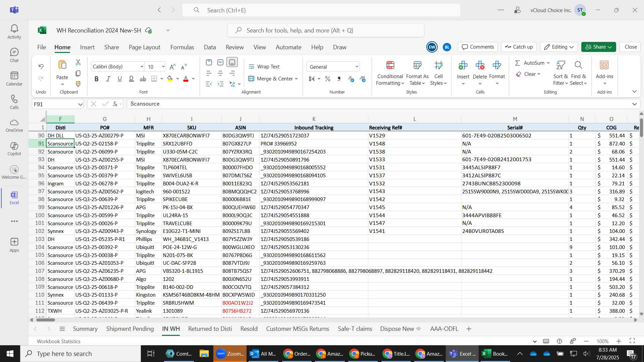Image resolution: width=644 pixels, height=362 pixels.
Task: Open the Insert ribbon tab
Action: tap(87, 47)
